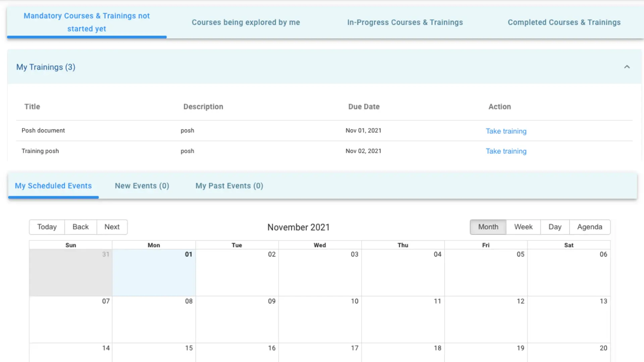Open In-Progress Courses & Trainings tab
The image size is (644, 362).
pos(405,22)
